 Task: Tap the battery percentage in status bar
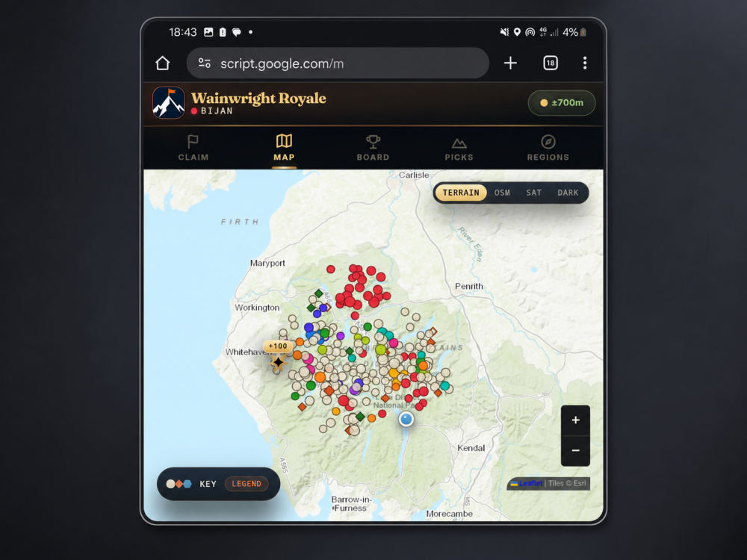570,32
